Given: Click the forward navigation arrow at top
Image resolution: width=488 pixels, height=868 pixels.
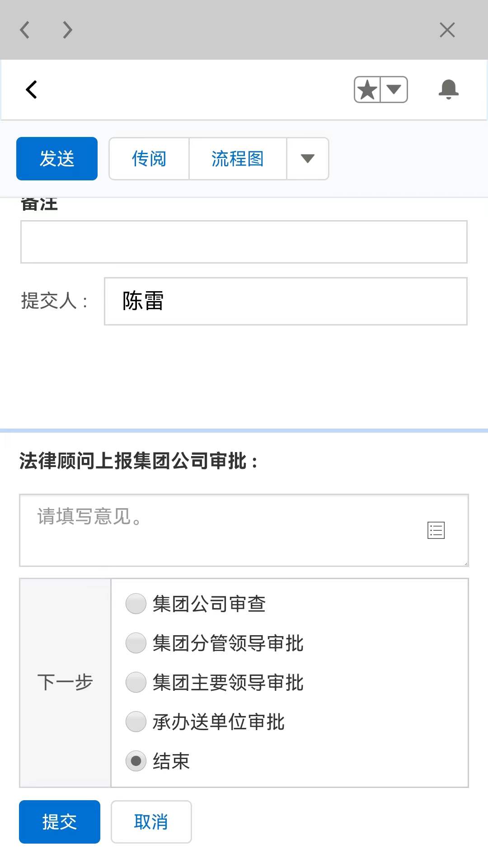Looking at the screenshot, I should [67, 30].
